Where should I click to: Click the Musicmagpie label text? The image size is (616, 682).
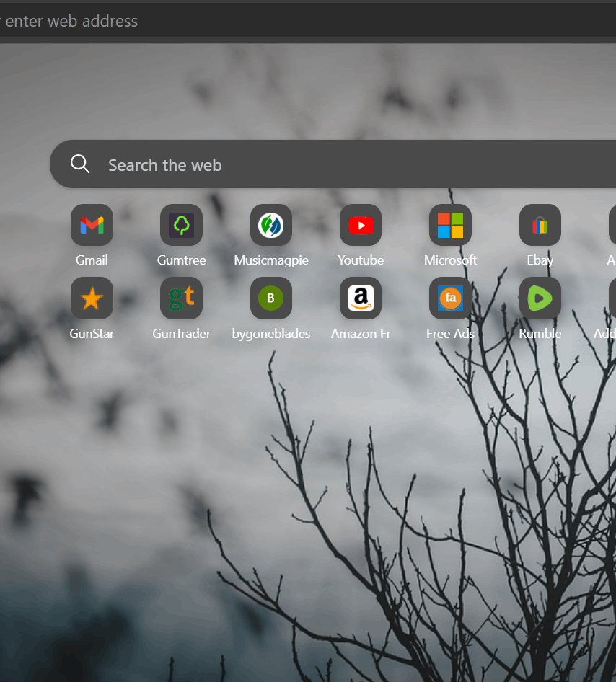click(271, 260)
